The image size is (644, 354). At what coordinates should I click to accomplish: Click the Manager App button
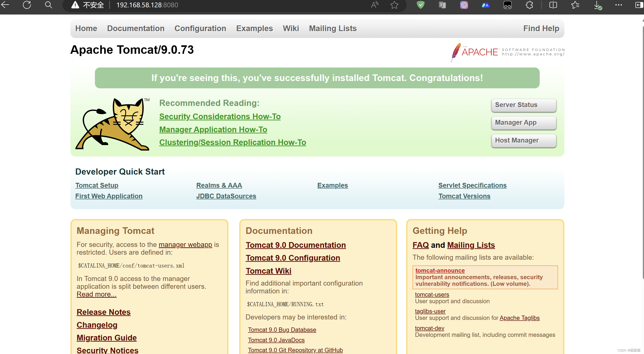(524, 123)
